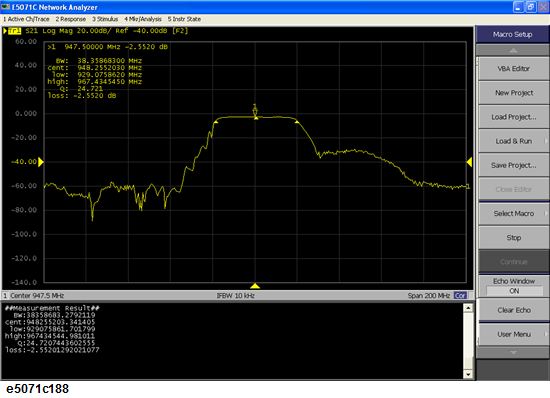Viewport: 550px width, 398px height.
Task: Open the 4 Mkr/Analysis menu
Action: click(x=143, y=19)
